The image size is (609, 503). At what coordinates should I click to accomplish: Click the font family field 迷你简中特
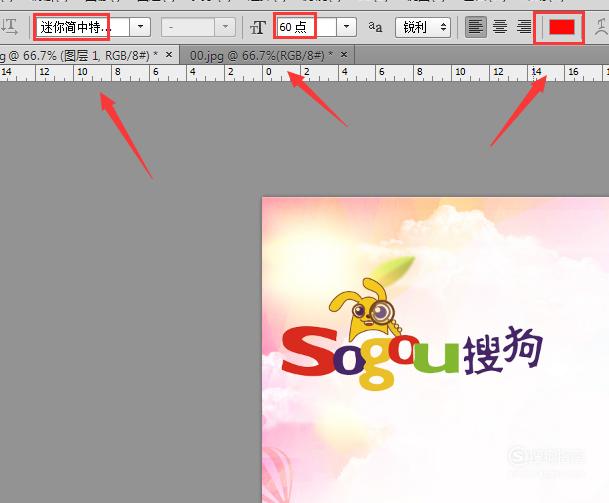tap(83, 27)
